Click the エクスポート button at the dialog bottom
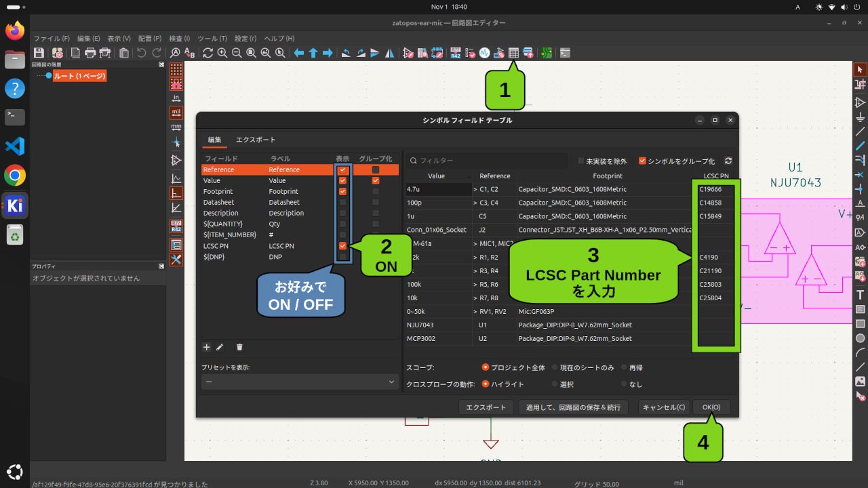Screen dimensions: 868x488 click(x=486, y=407)
